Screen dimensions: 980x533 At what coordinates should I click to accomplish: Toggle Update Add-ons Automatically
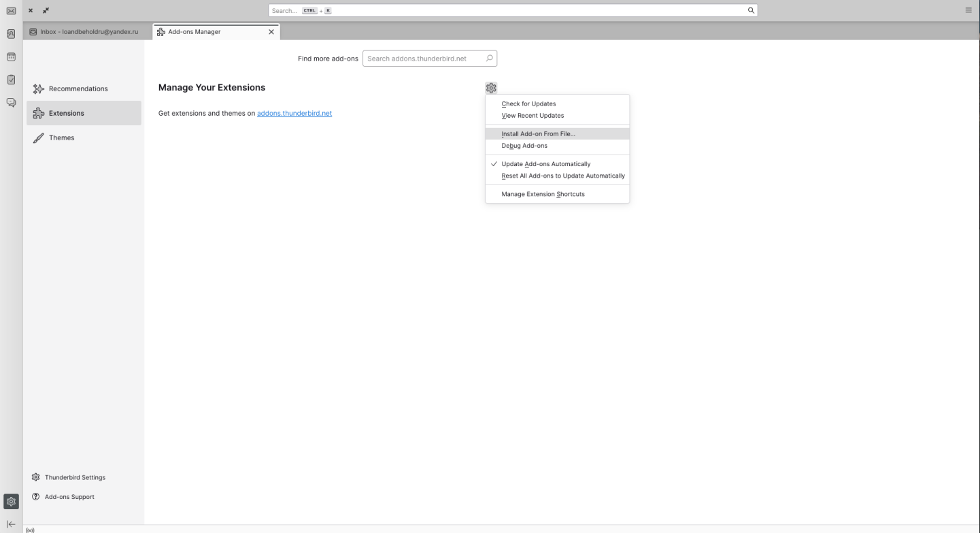click(x=557, y=164)
